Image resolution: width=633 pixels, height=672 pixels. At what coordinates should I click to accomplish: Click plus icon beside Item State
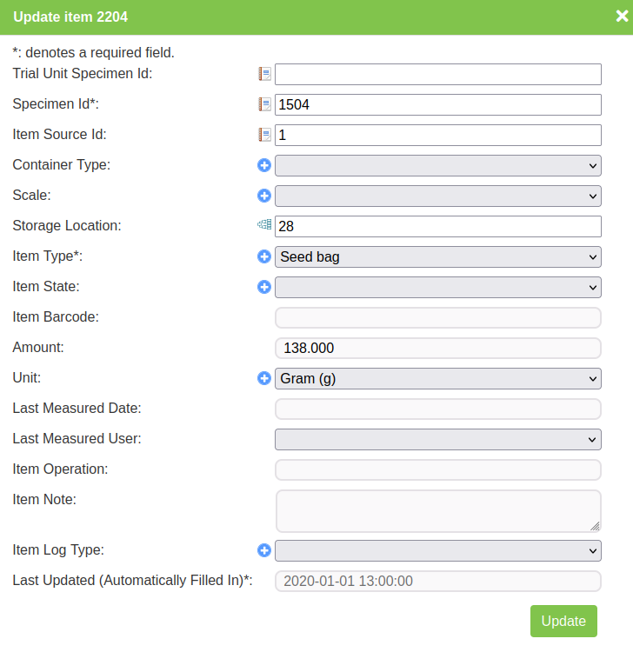point(264,287)
